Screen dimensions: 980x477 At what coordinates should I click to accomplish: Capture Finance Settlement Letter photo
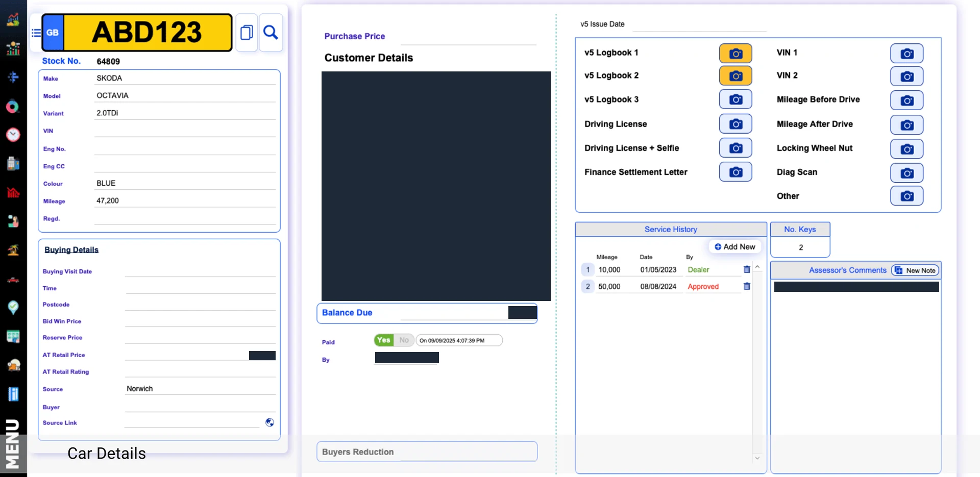pyautogui.click(x=736, y=172)
